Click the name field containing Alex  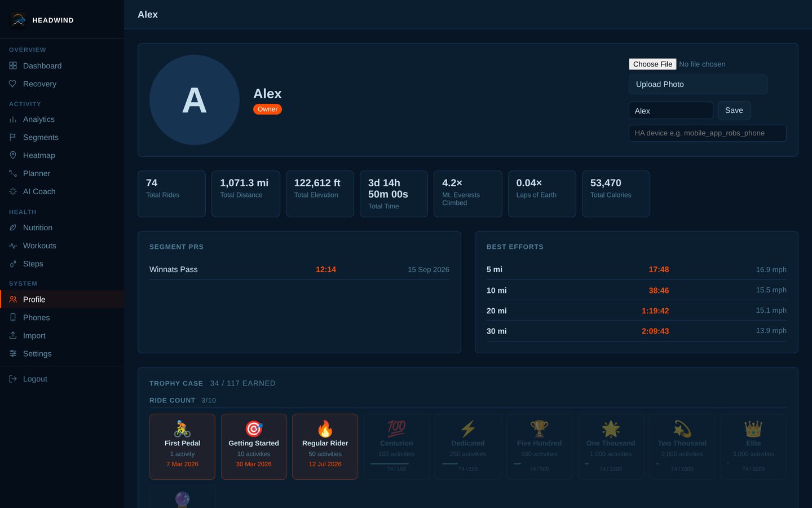(670, 111)
